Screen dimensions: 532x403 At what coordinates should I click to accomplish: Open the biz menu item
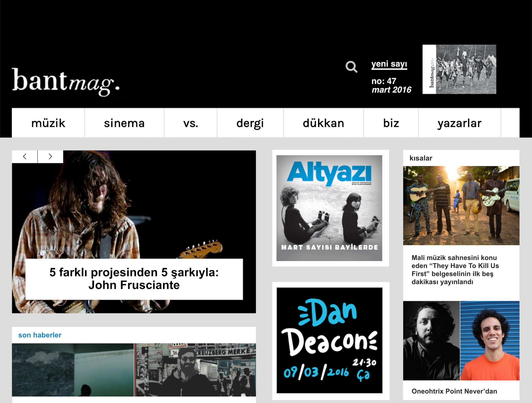[x=391, y=123]
